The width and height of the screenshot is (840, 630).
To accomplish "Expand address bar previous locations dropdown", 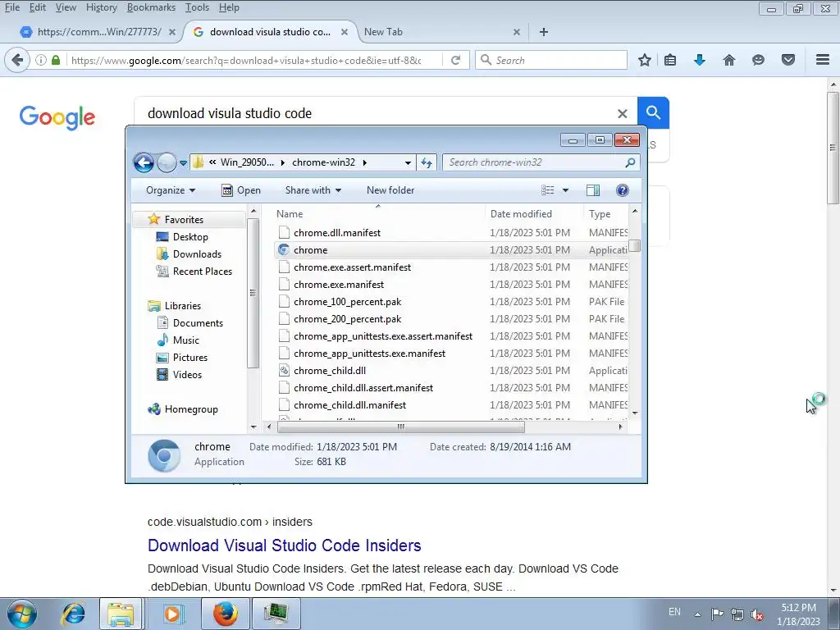I will pyautogui.click(x=408, y=162).
